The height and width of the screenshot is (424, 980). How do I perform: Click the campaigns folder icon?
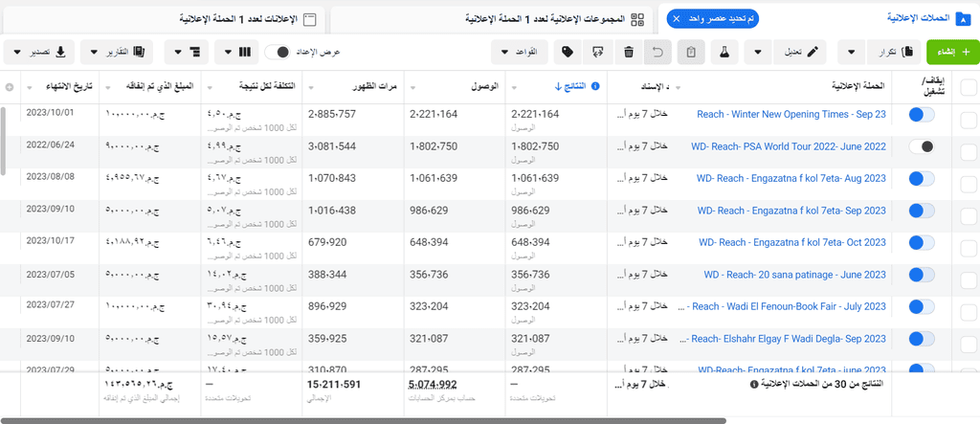[963, 19]
